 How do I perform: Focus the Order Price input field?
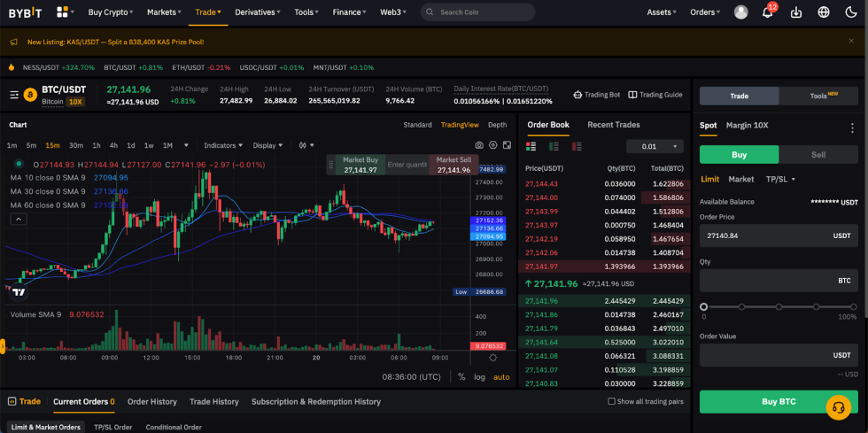(762, 236)
